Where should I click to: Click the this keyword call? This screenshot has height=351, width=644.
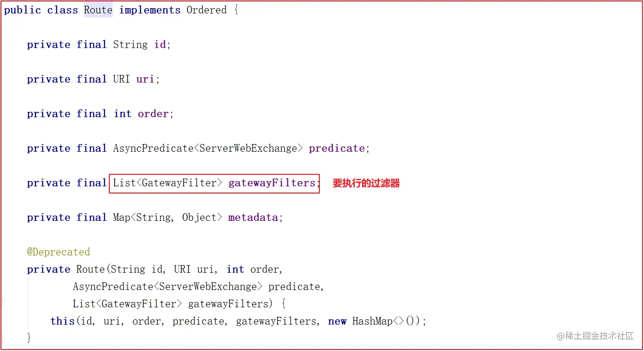coord(62,321)
